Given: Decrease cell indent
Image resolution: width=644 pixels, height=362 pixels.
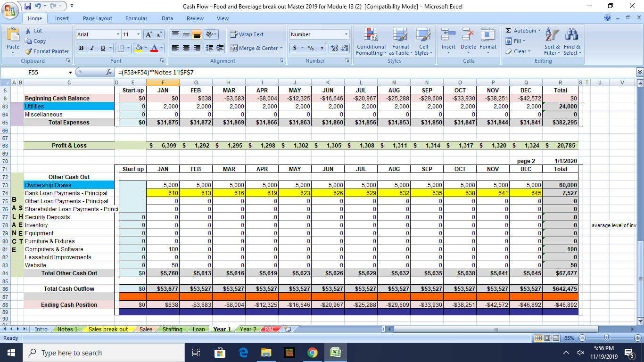Looking at the screenshot, I should [x=210, y=48].
